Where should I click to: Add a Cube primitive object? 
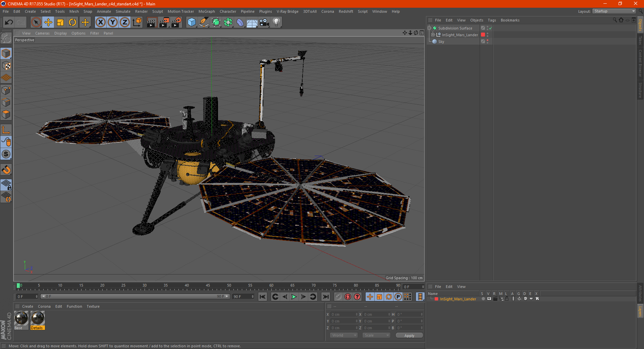coord(192,22)
